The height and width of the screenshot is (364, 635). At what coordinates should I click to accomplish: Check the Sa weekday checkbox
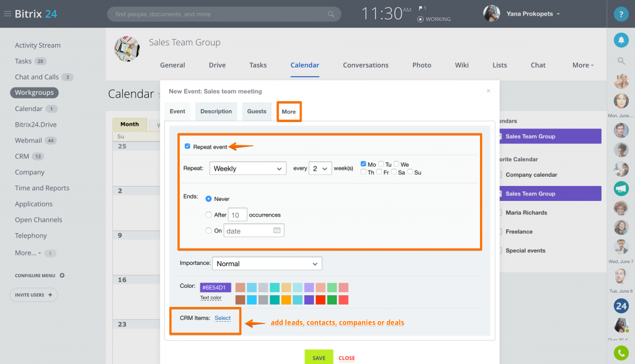coord(394,172)
